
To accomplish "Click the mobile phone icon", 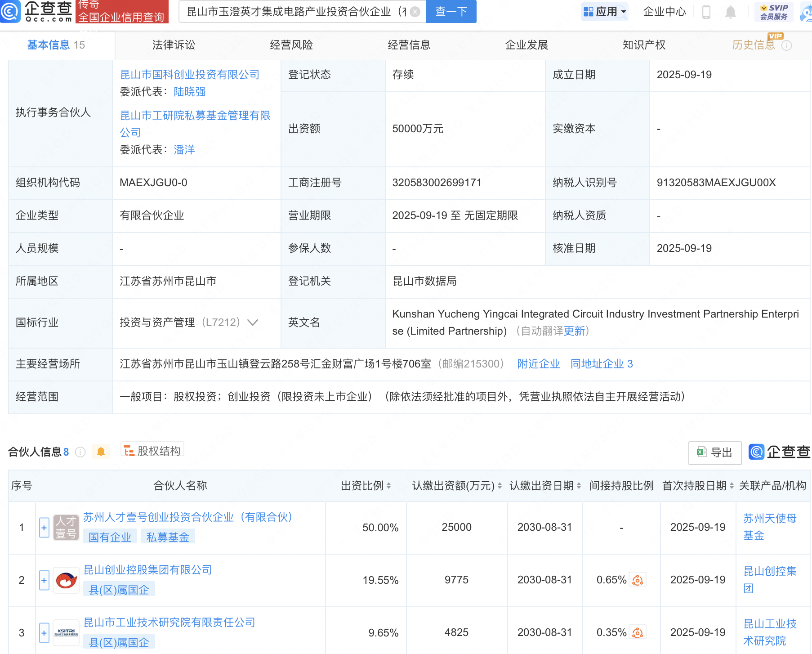I will (x=706, y=12).
